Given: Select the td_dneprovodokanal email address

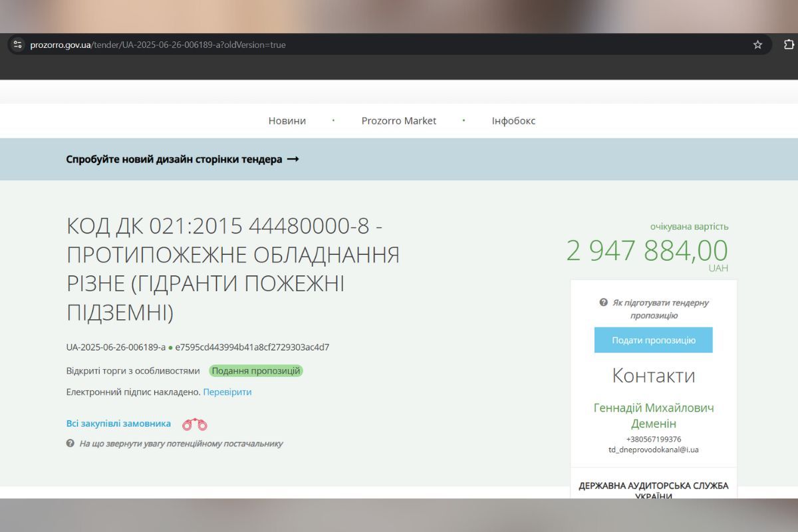Looking at the screenshot, I should pos(654,450).
